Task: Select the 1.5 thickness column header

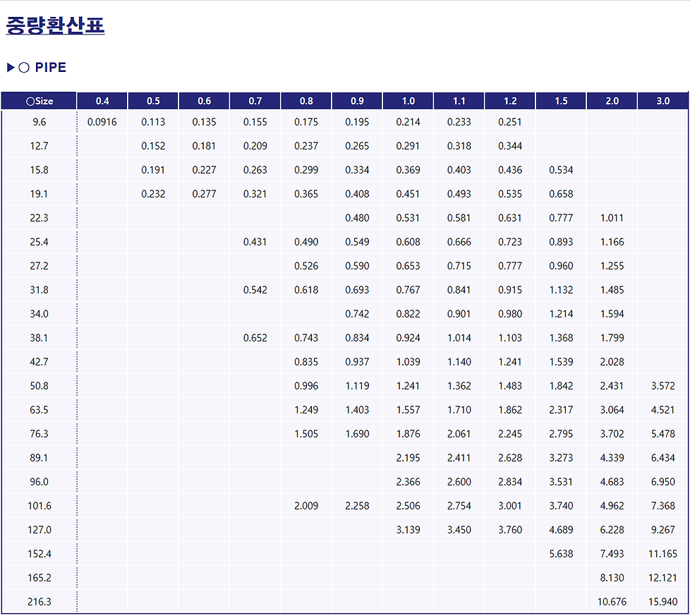Action: point(561,101)
